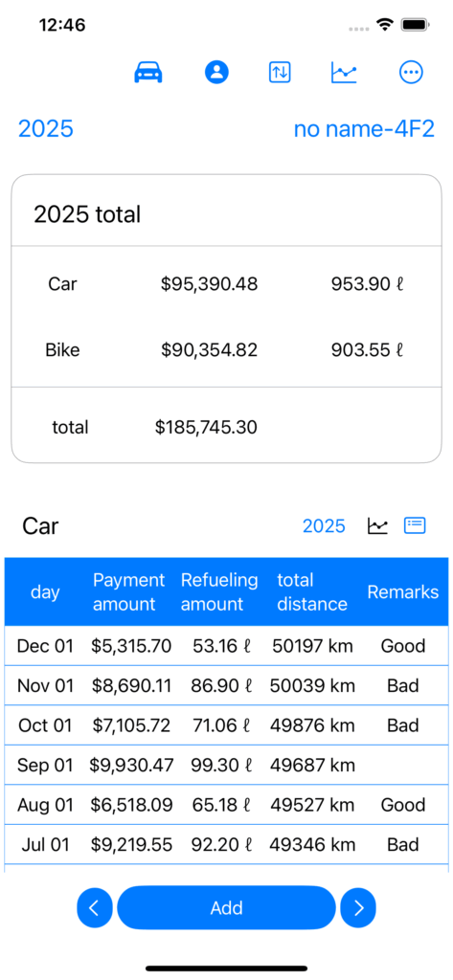453x980 pixels.
Task: Open the user profile icon
Action: [217, 73]
